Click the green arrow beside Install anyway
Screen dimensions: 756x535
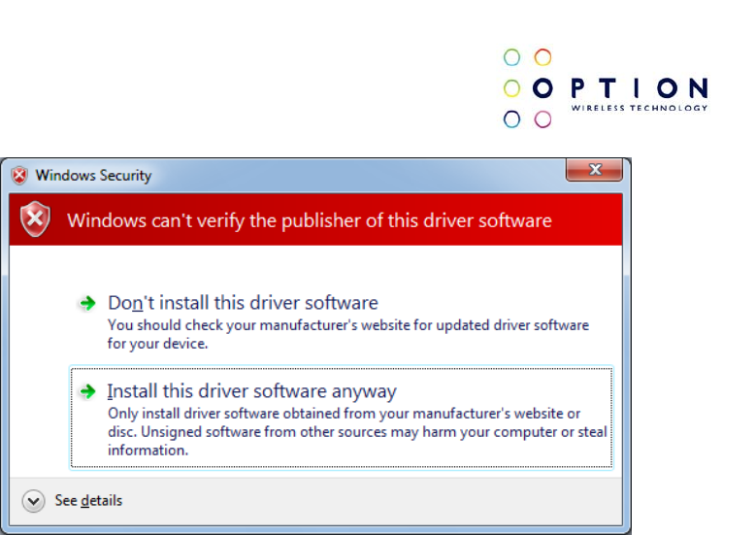(87, 391)
